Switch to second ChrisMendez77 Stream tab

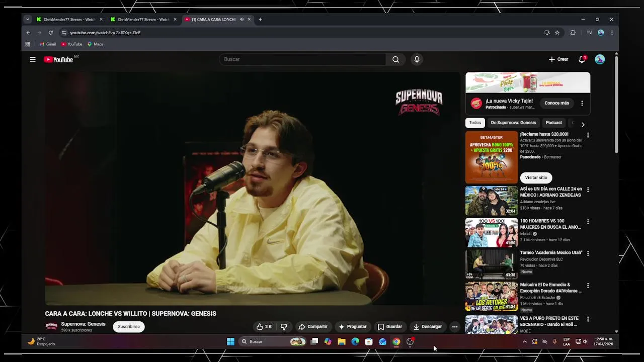pos(143,20)
